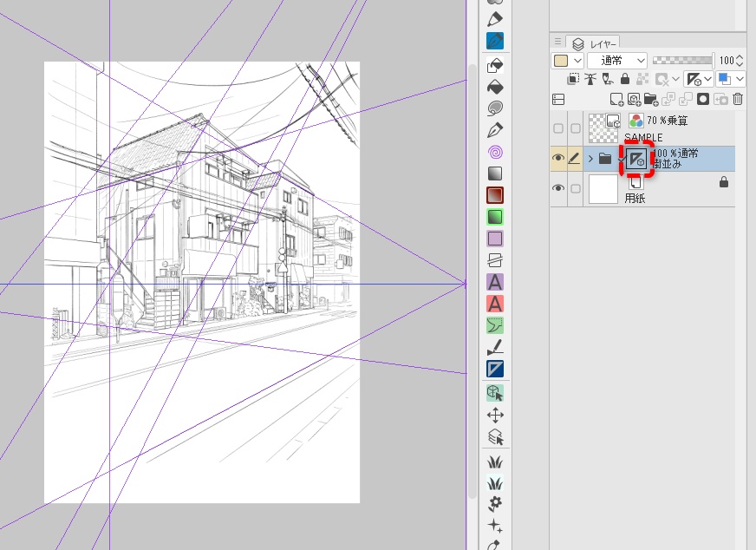Choose the green gradient tool

pos(495,217)
